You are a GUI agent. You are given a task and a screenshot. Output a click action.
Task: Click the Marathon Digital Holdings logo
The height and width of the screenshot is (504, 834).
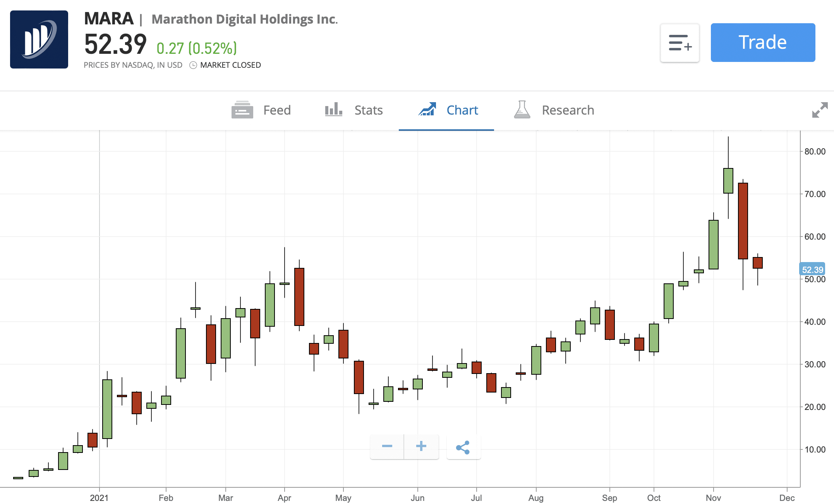39,39
